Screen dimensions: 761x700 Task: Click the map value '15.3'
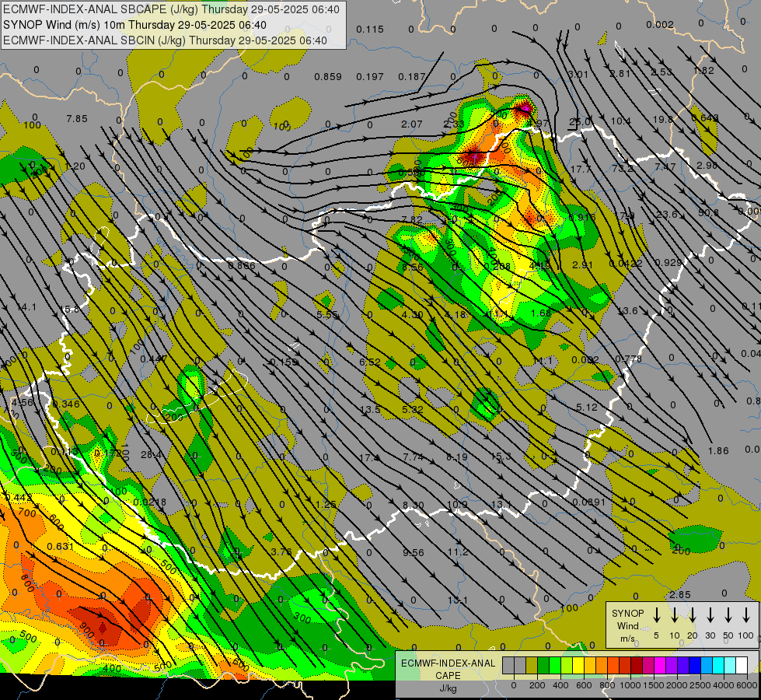click(501, 456)
